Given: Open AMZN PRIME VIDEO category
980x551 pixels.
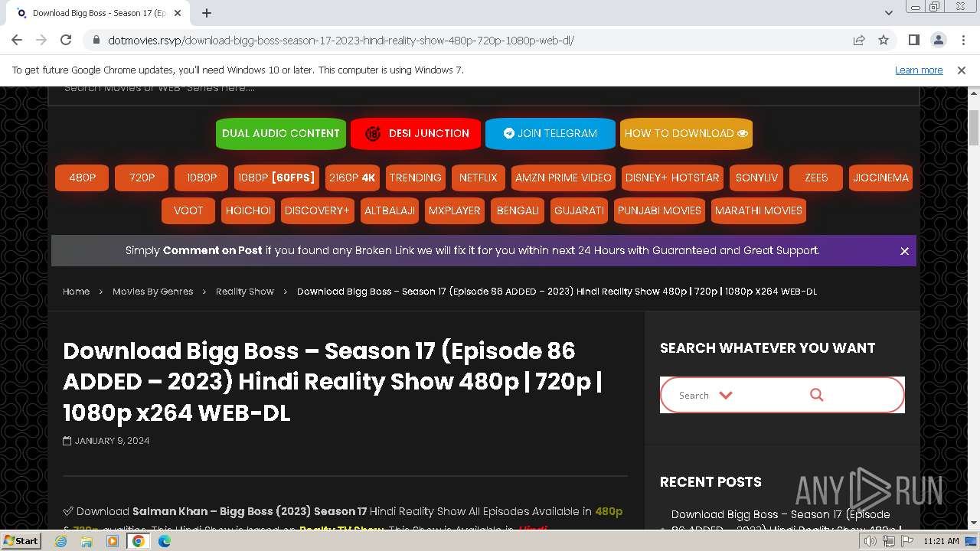Looking at the screenshot, I should point(563,178).
